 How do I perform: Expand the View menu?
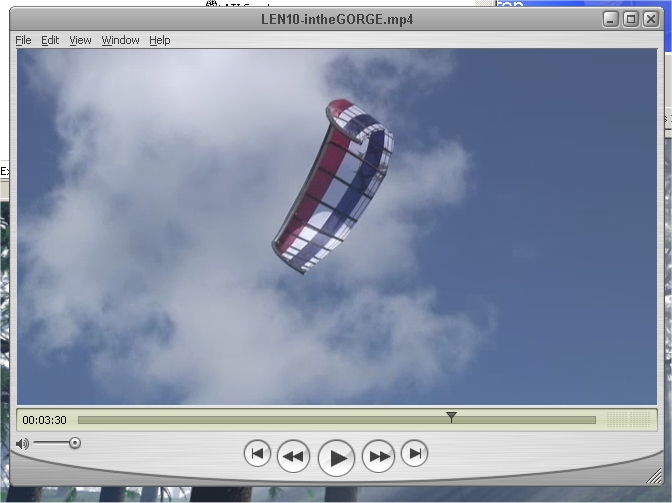click(x=80, y=40)
